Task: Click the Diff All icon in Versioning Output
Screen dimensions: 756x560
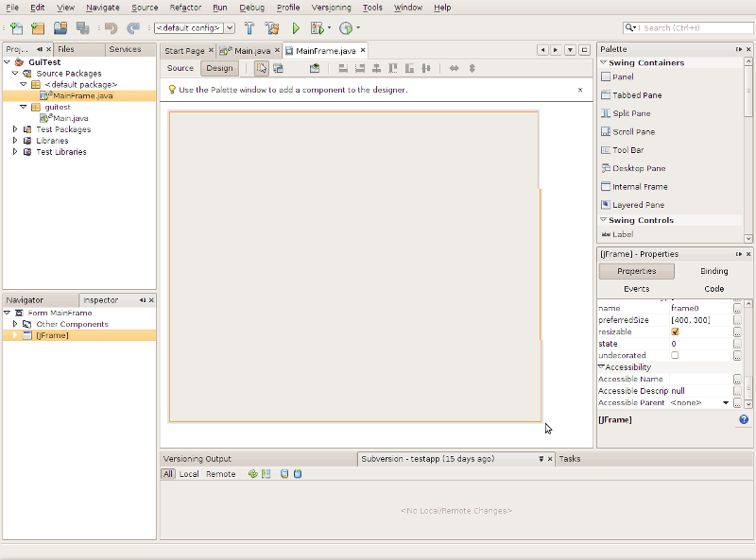Action: [x=266, y=474]
